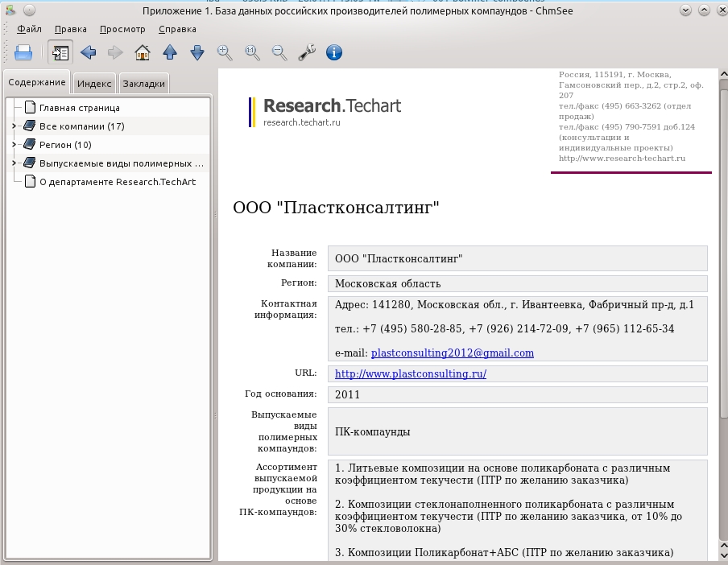Click the book icon beside Регион (10)
This screenshot has height=565, width=728.
(x=29, y=145)
